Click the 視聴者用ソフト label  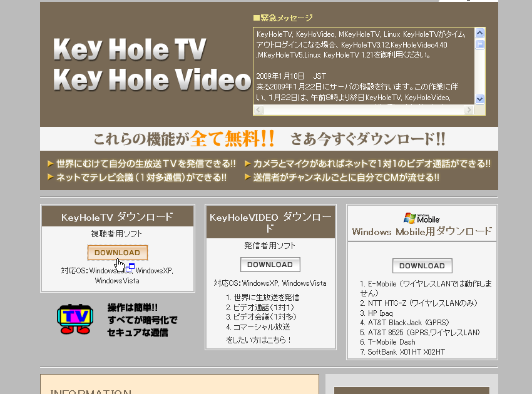(116, 234)
